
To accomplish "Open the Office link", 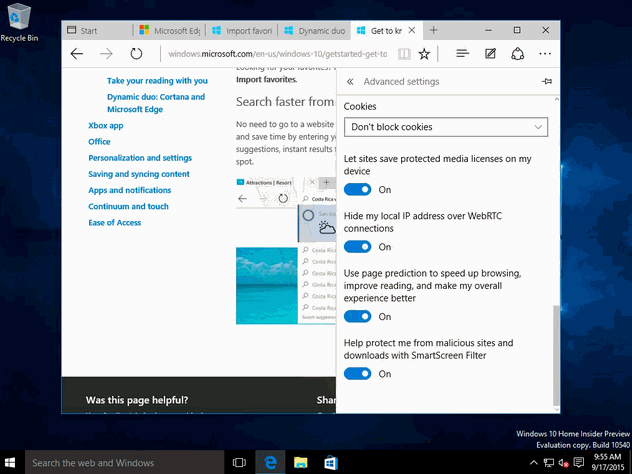I will pyautogui.click(x=99, y=141).
